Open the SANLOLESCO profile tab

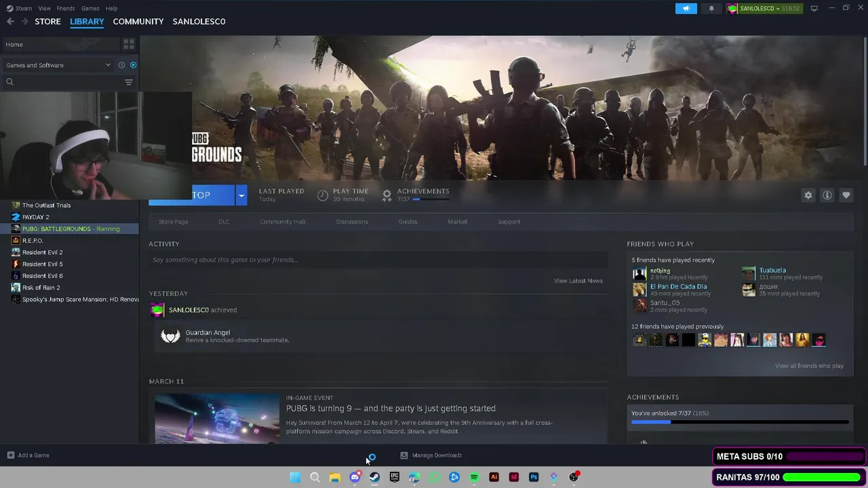199,21
